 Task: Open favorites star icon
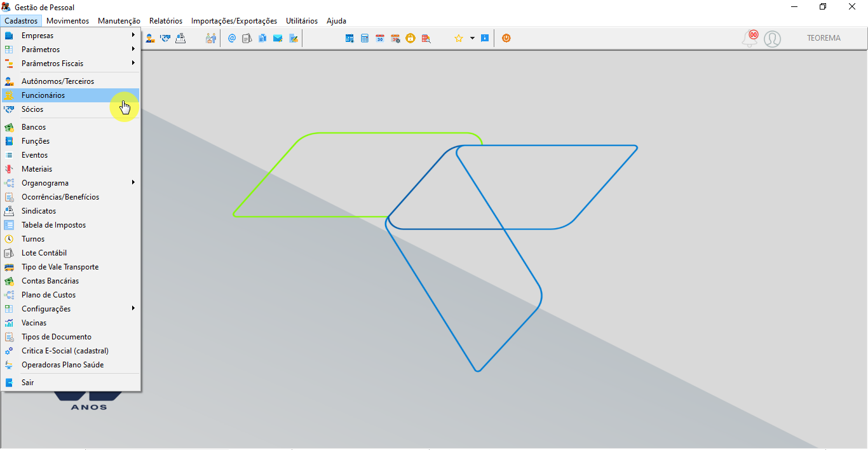(459, 38)
